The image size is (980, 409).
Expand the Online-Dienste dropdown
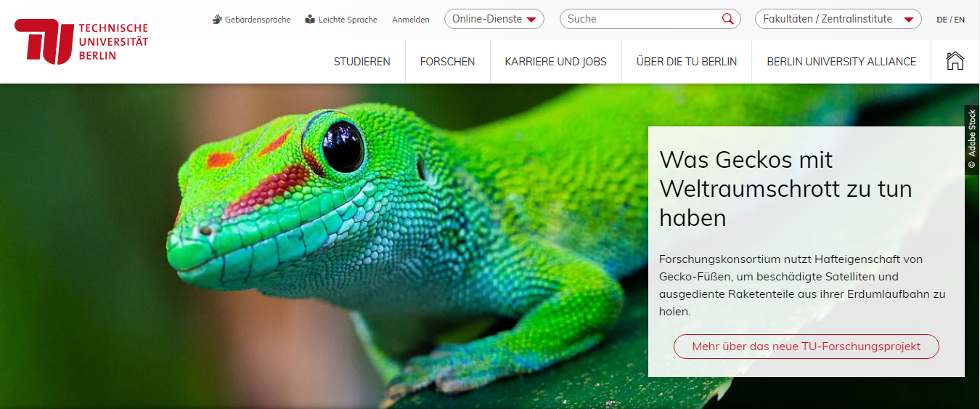click(494, 19)
